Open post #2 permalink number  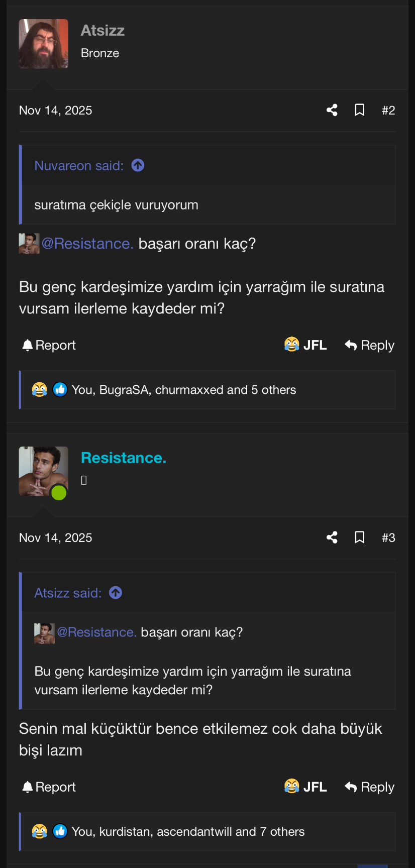coord(388,110)
